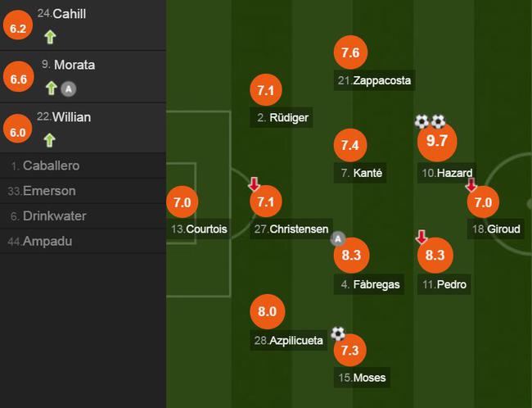Open Drinkwater's bench entry

coord(83,216)
